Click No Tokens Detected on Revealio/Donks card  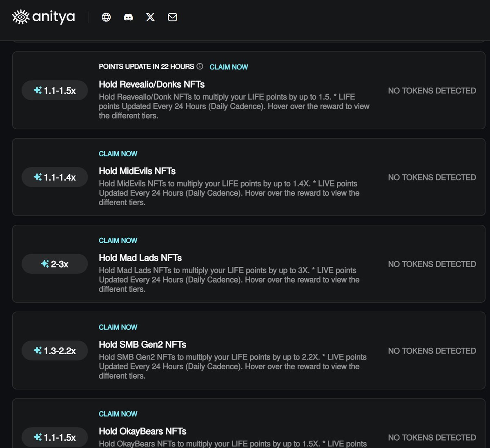tap(432, 91)
